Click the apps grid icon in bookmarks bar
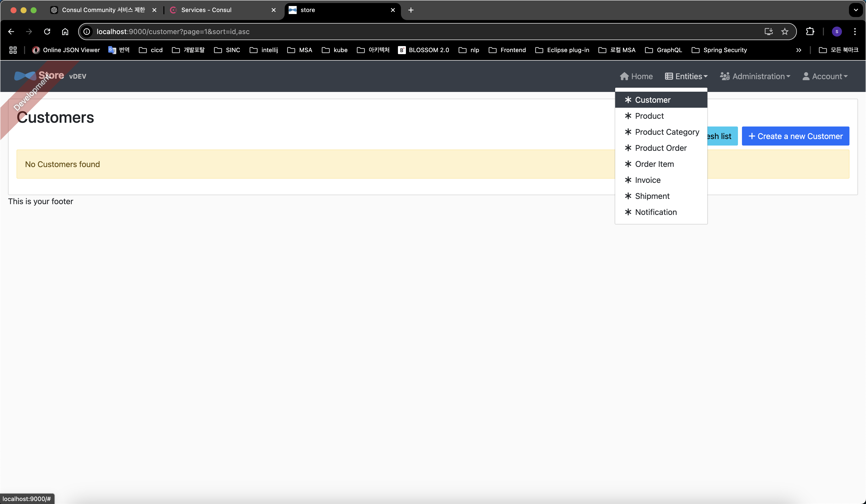Viewport: 866px width, 504px height. pyautogui.click(x=13, y=50)
